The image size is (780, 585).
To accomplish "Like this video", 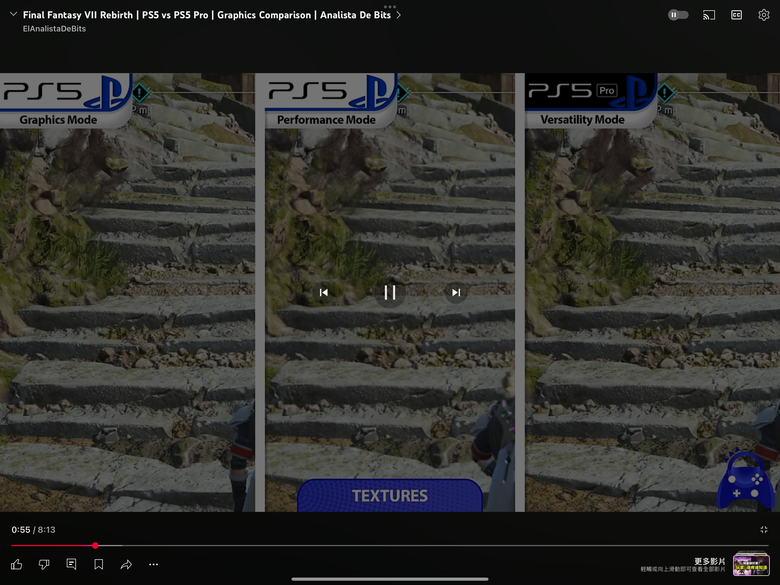I will 16,564.
